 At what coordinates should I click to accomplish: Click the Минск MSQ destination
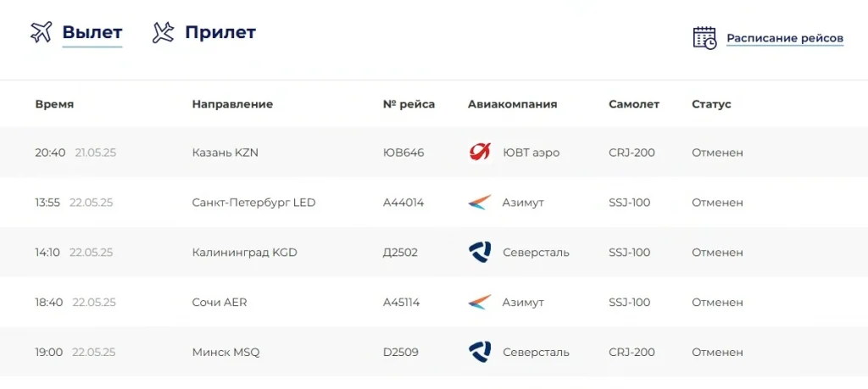point(226,352)
